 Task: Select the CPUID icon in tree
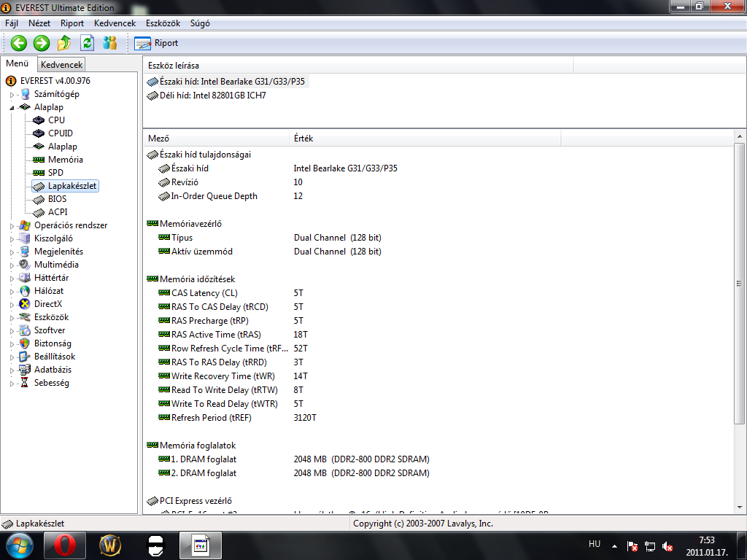tap(39, 133)
